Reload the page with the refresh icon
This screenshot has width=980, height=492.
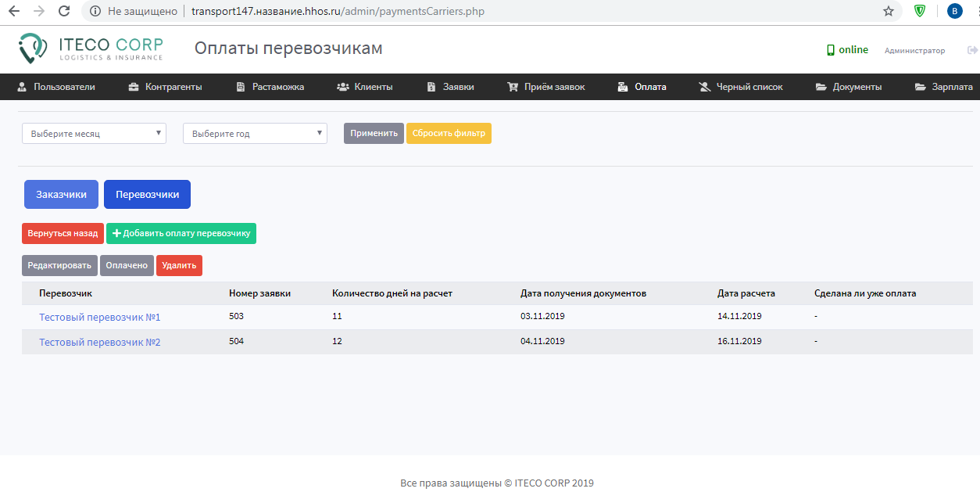pyautogui.click(x=64, y=11)
